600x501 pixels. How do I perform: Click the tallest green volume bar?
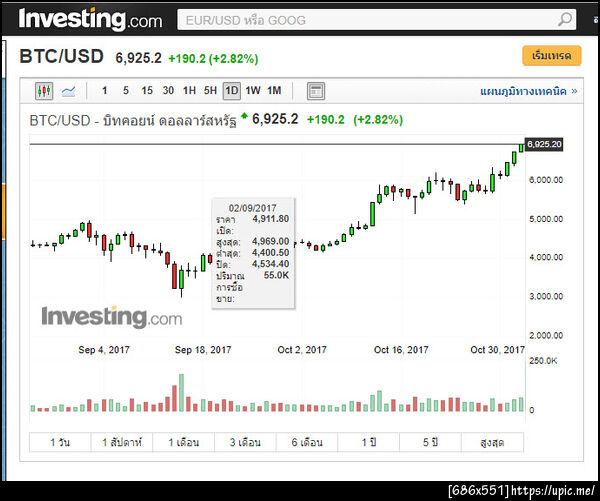(x=181, y=393)
